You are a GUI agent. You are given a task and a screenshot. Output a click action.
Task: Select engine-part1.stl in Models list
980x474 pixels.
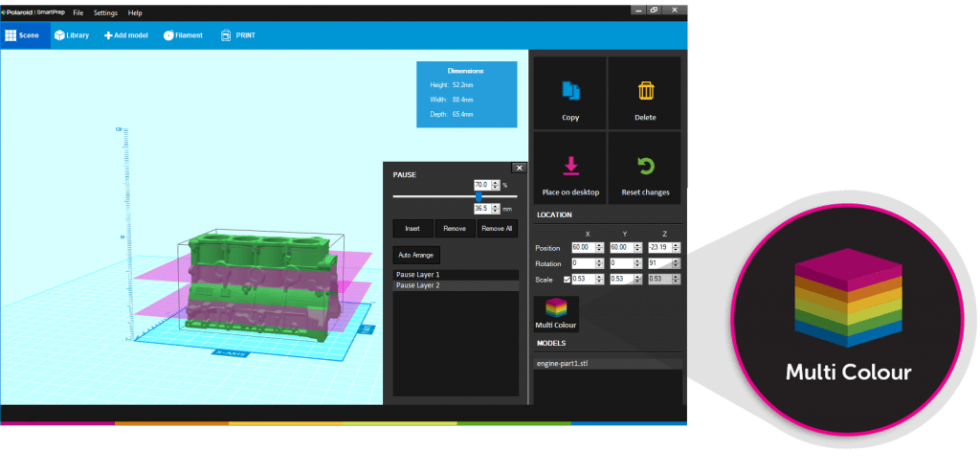pos(608,363)
